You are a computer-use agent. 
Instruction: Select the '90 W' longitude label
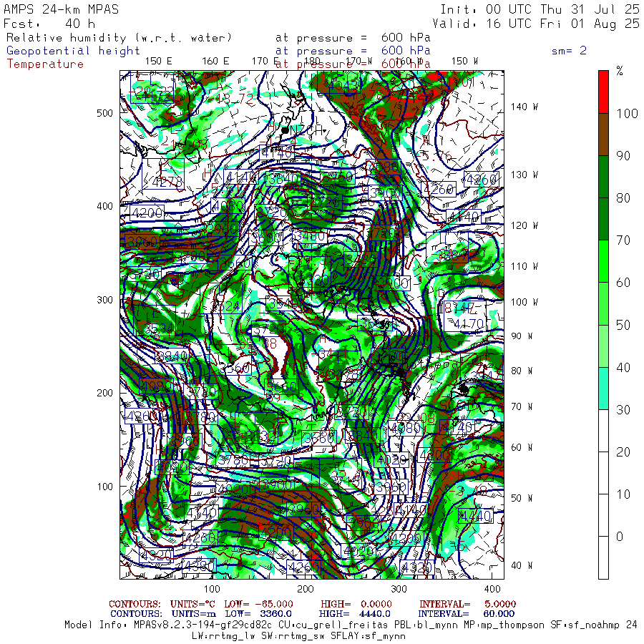[x=522, y=336]
